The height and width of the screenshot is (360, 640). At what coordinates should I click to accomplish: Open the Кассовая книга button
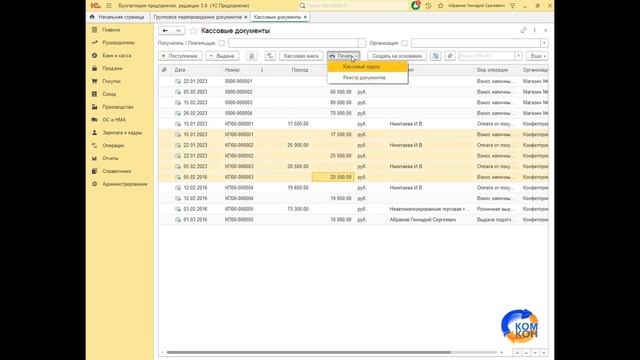tap(301, 56)
